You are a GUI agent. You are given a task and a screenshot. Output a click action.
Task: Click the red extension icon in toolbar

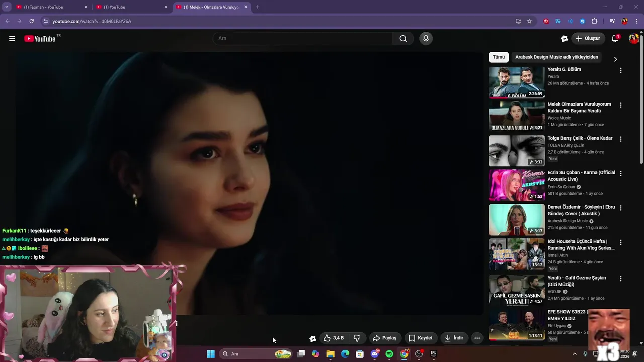pos(546,21)
